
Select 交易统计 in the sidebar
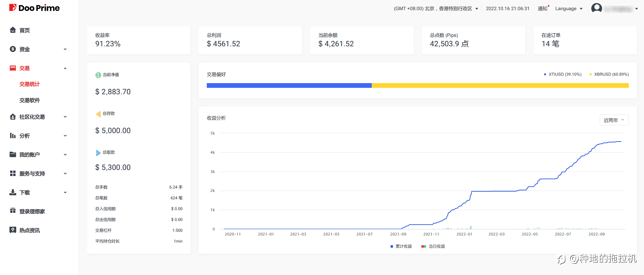coord(30,84)
